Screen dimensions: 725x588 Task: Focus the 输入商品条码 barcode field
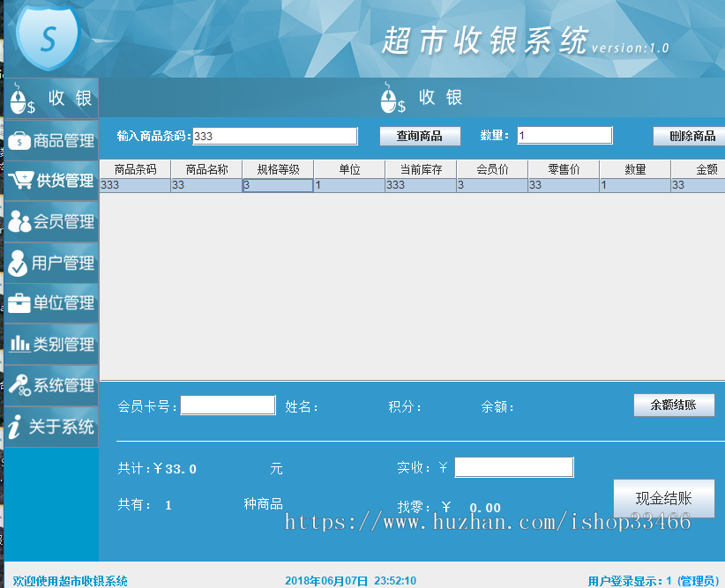[x=274, y=136]
